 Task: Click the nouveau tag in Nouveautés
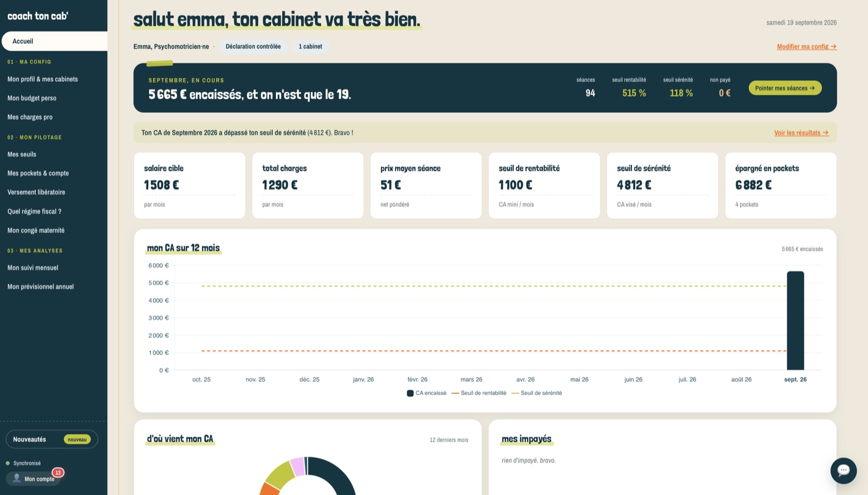pos(77,440)
